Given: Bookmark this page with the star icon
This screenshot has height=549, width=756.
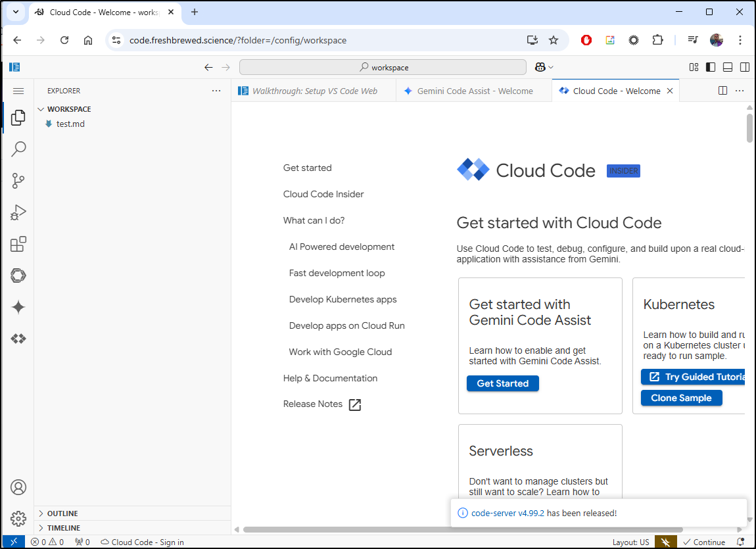Looking at the screenshot, I should click(x=554, y=41).
